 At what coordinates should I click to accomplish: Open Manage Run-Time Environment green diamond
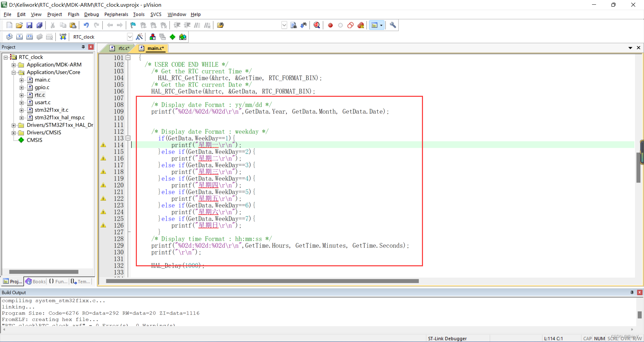(172, 37)
